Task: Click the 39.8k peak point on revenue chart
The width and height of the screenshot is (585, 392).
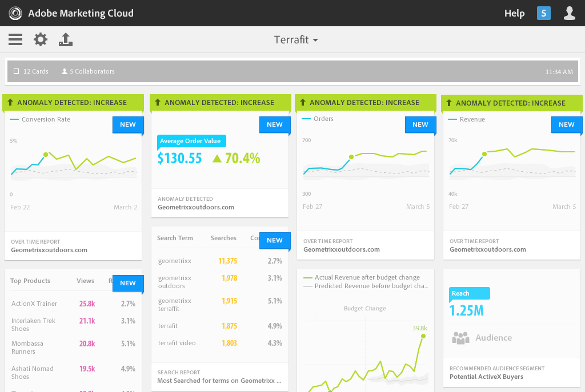Action: (x=423, y=337)
